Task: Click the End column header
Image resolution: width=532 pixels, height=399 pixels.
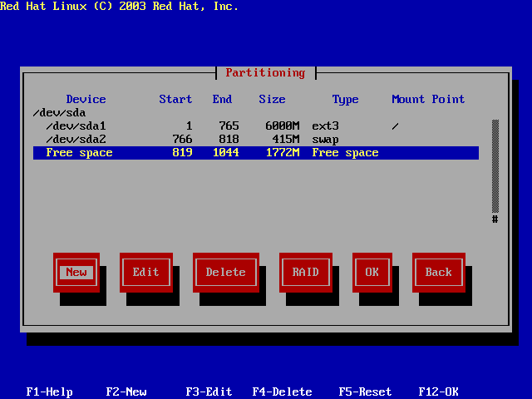Action: [222, 99]
